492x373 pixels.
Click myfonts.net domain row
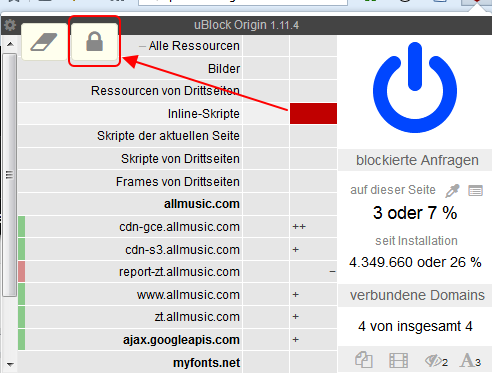point(130,362)
